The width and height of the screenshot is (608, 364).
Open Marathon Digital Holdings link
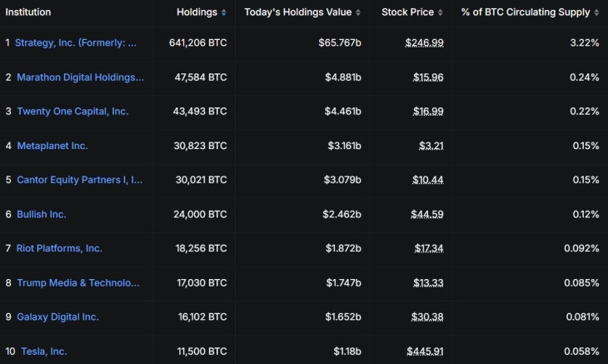[80, 77]
